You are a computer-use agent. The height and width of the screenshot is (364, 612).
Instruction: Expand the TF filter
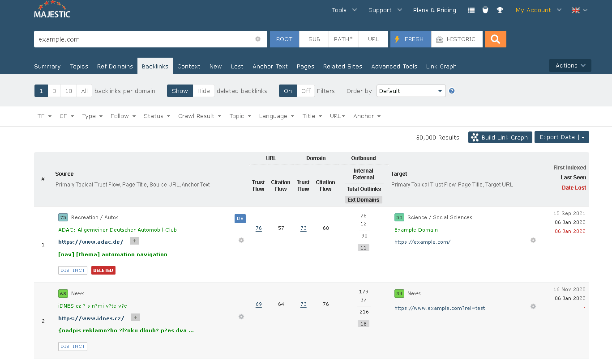click(44, 116)
